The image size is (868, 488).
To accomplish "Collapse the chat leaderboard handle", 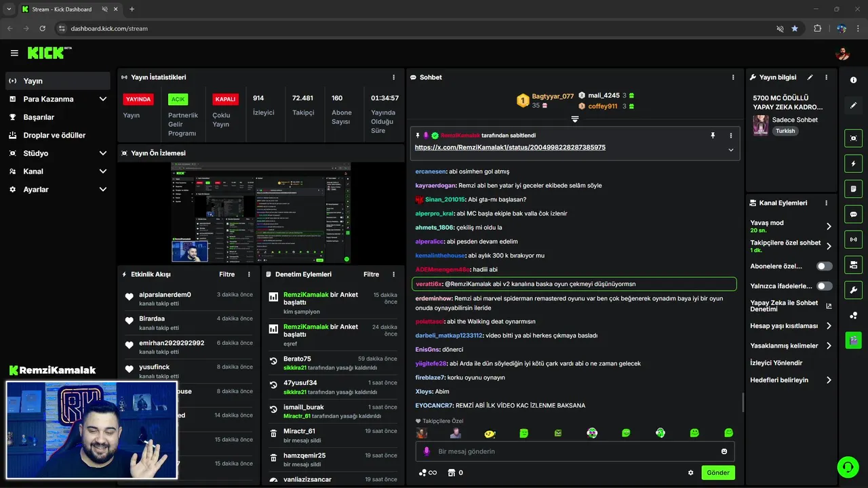I will tap(575, 119).
